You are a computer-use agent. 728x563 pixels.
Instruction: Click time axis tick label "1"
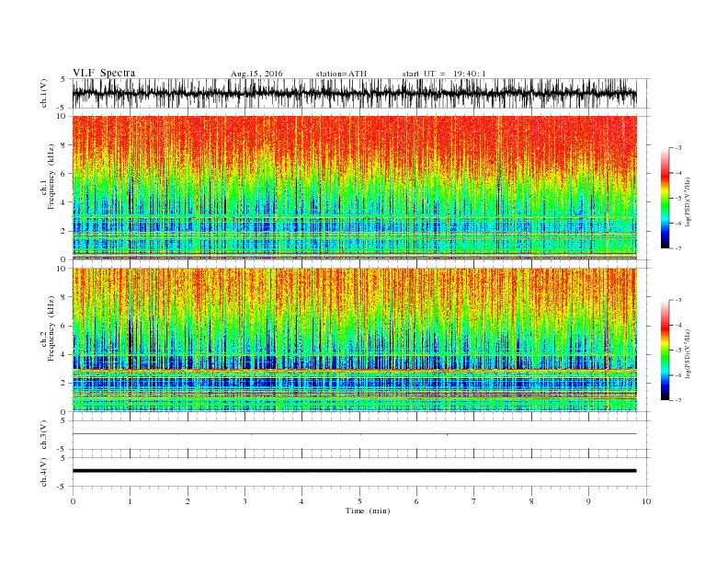pyautogui.click(x=130, y=501)
